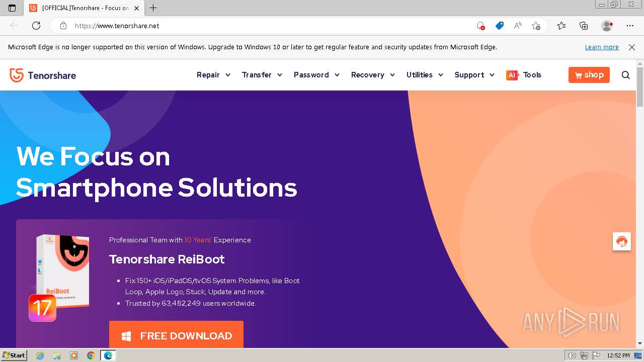Click 'We Focus on' headline text

(93, 156)
